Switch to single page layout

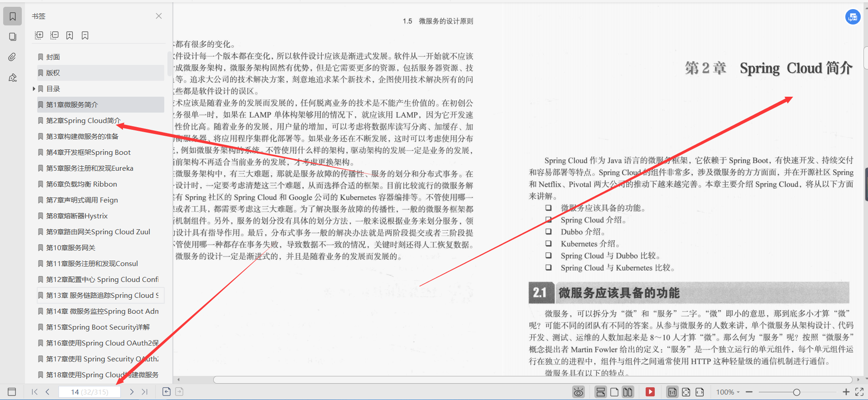[x=614, y=392]
